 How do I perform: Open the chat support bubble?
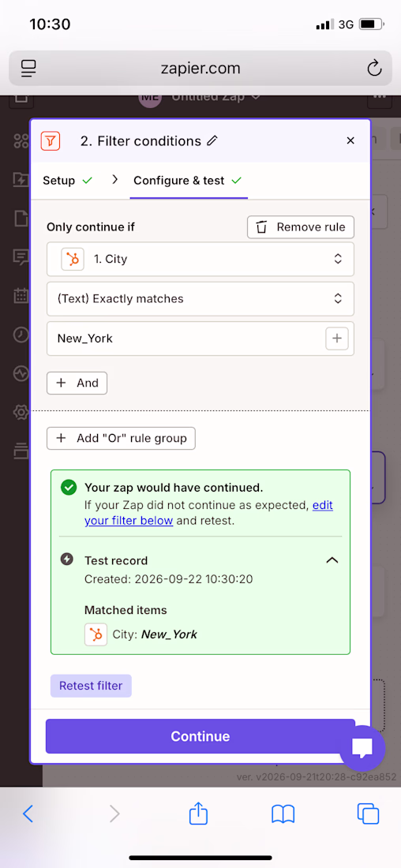coord(362,748)
